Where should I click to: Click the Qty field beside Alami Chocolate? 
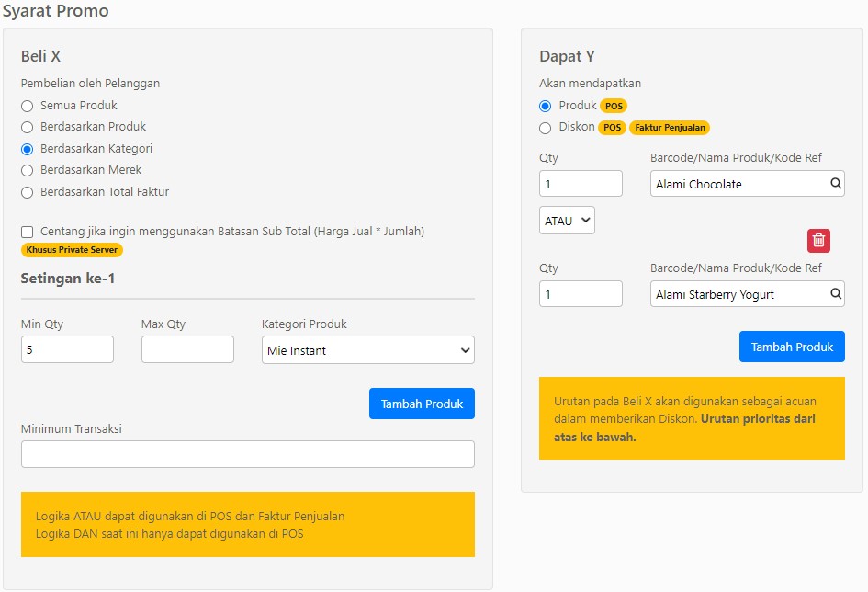pyautogui.click(x=581, y=183)
